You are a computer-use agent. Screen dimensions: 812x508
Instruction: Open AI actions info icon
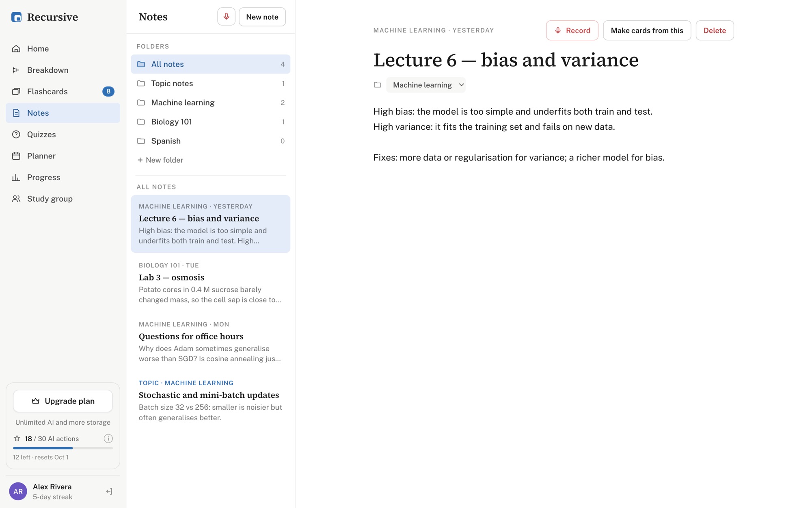point(108,439)
